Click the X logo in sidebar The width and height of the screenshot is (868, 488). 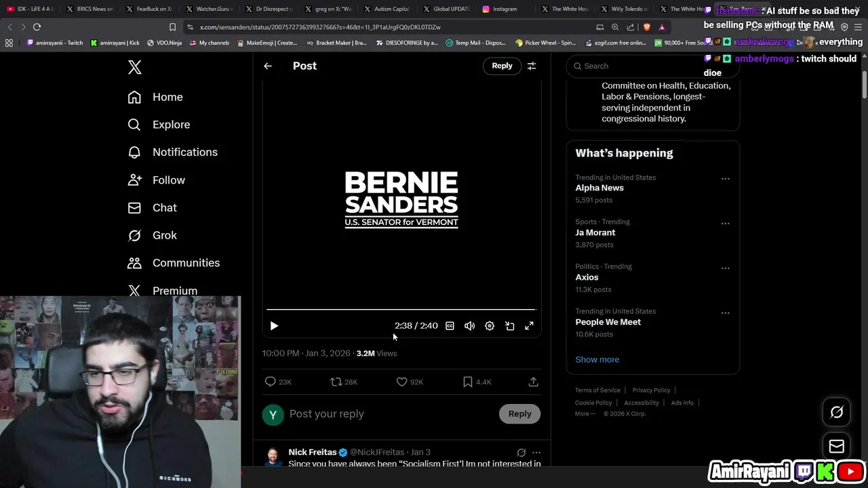[134, 67]
